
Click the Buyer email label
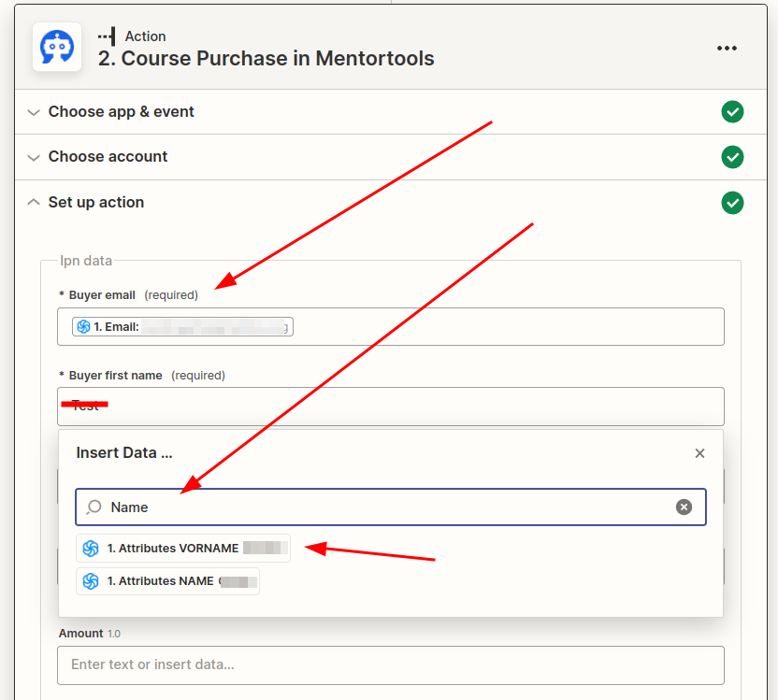tap(102, 295)
